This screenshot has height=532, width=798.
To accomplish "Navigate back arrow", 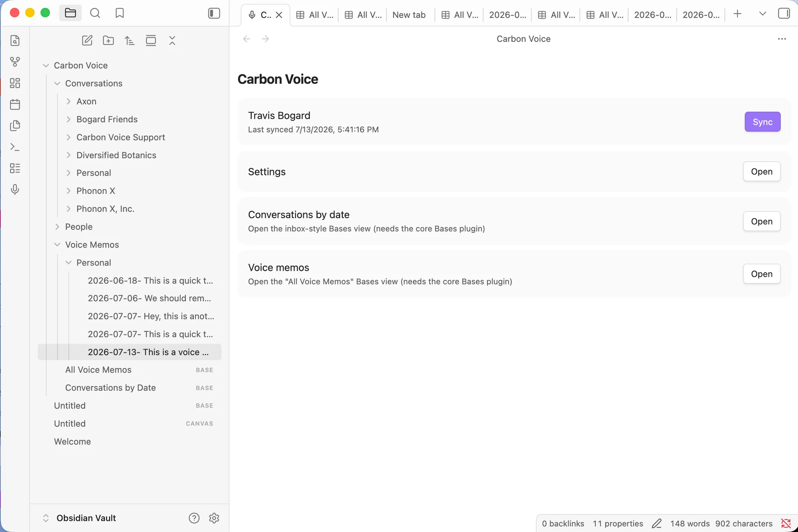I will click(x=247, y=39).
